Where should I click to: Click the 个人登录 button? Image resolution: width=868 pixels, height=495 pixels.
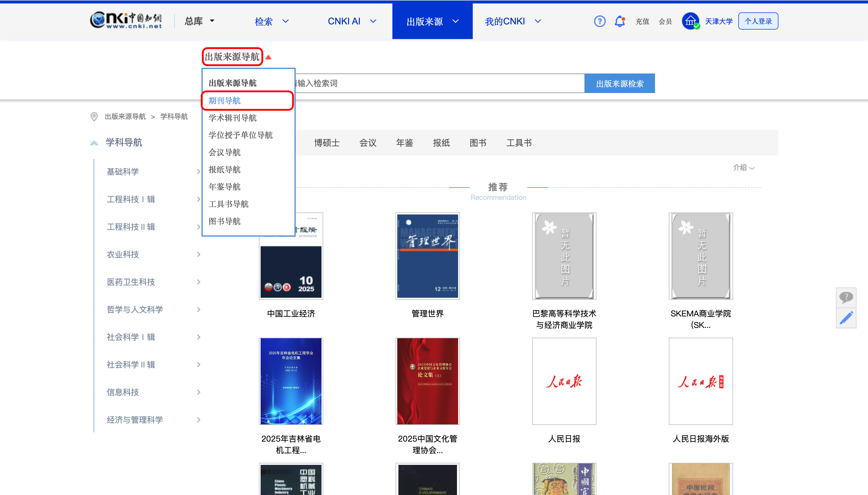(758, 21)
